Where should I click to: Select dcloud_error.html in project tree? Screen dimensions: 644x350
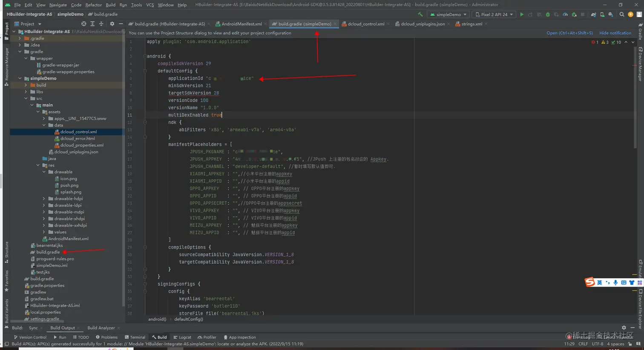pyautogui.click(x=78, y=138)
